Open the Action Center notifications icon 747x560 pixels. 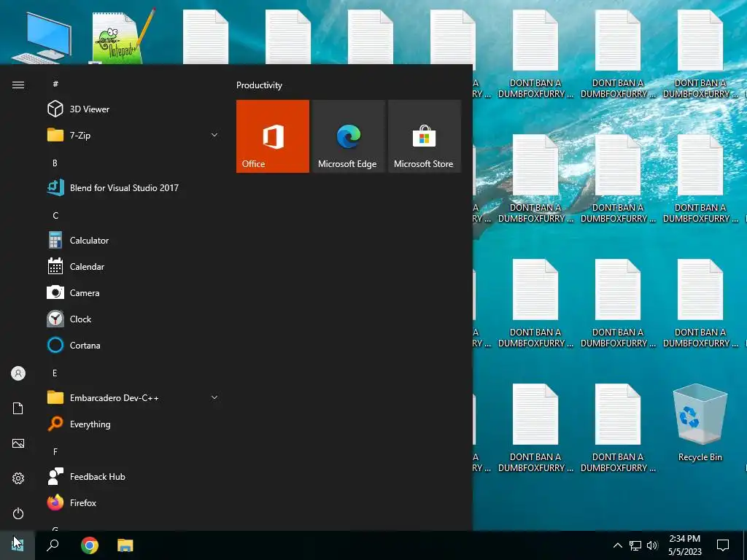click(723, 545)
